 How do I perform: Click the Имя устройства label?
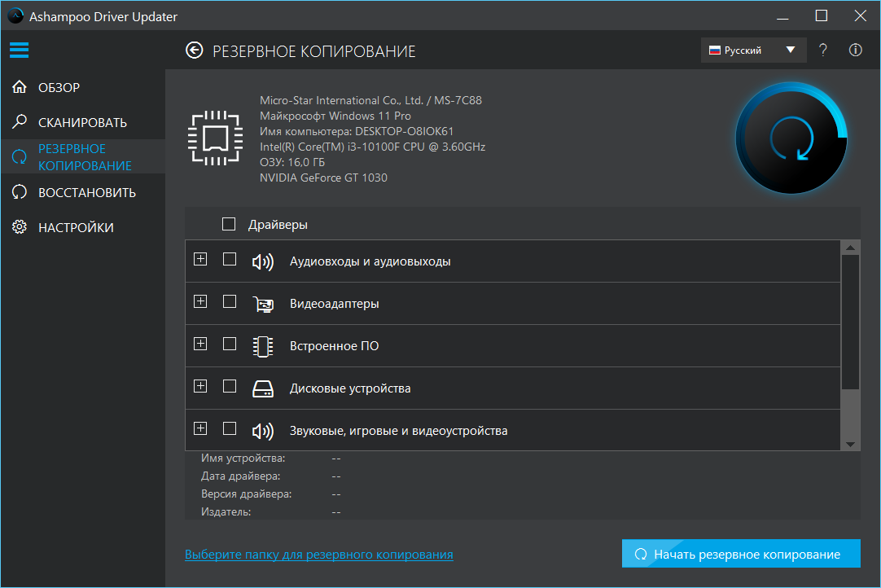pos(243,459)
